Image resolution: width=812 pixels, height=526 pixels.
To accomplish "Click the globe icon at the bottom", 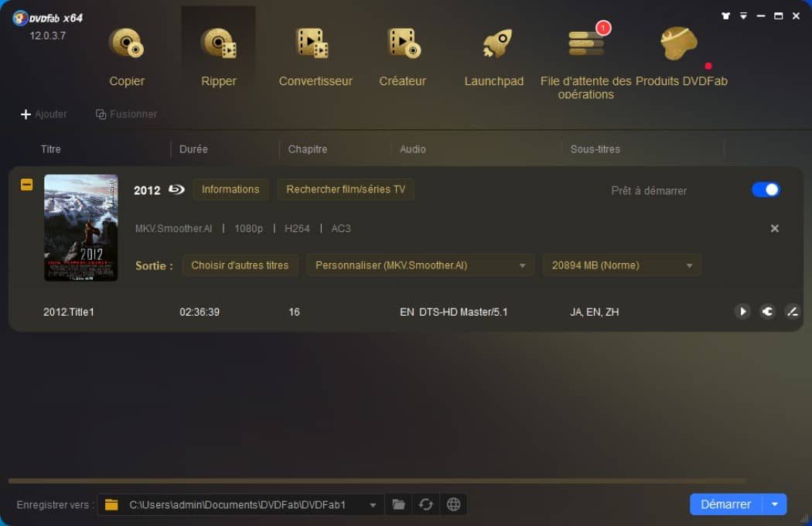I will (453, 504).
